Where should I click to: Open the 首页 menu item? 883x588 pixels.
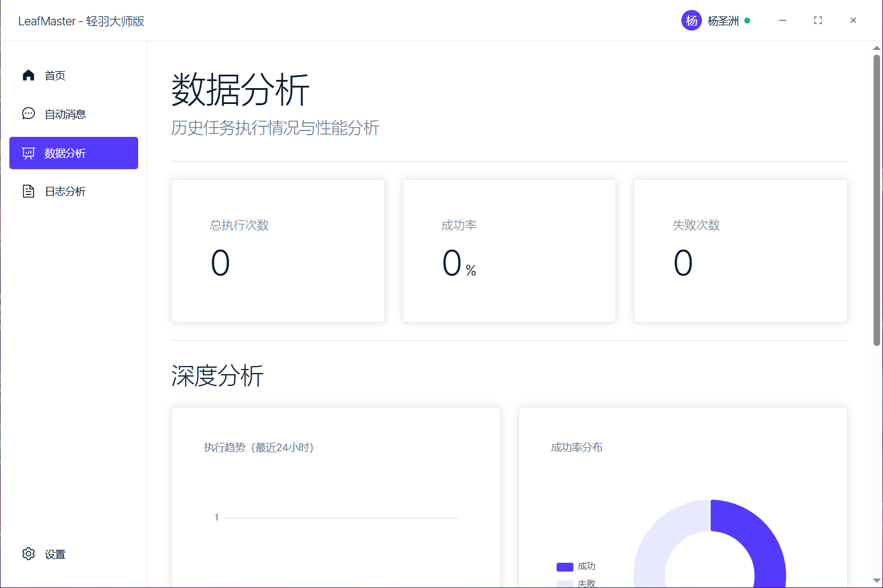tap(73, 75)
